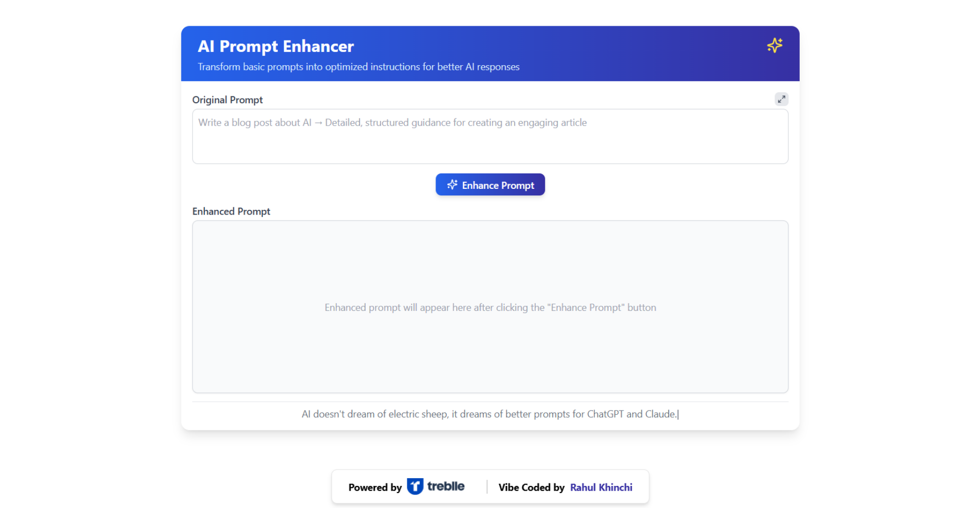The image size is (980, 508).
Task: Expand the Original Prompt text area
Action: pyautogui.click(x=781, y=99)
